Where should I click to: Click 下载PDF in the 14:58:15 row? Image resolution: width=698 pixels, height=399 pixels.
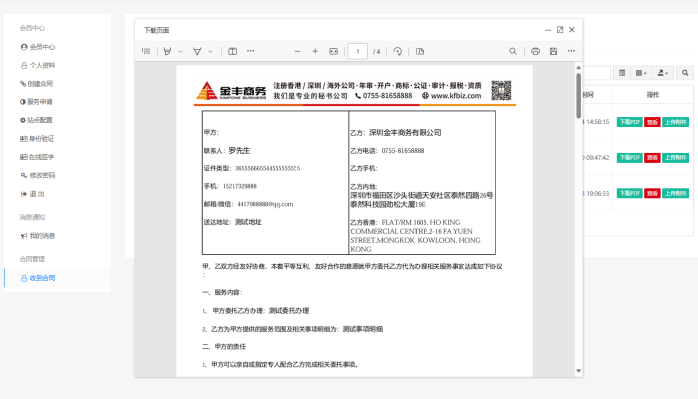(629, 122)
